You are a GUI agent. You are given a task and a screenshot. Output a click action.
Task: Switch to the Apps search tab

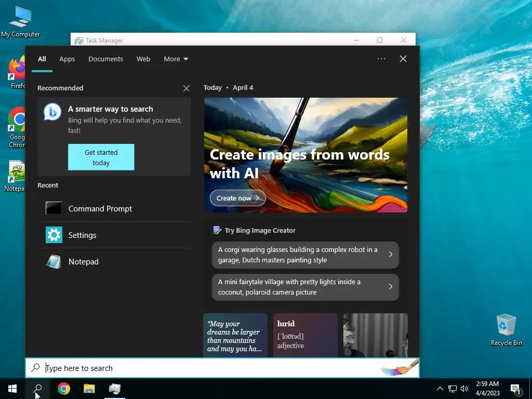coord(67,59)
